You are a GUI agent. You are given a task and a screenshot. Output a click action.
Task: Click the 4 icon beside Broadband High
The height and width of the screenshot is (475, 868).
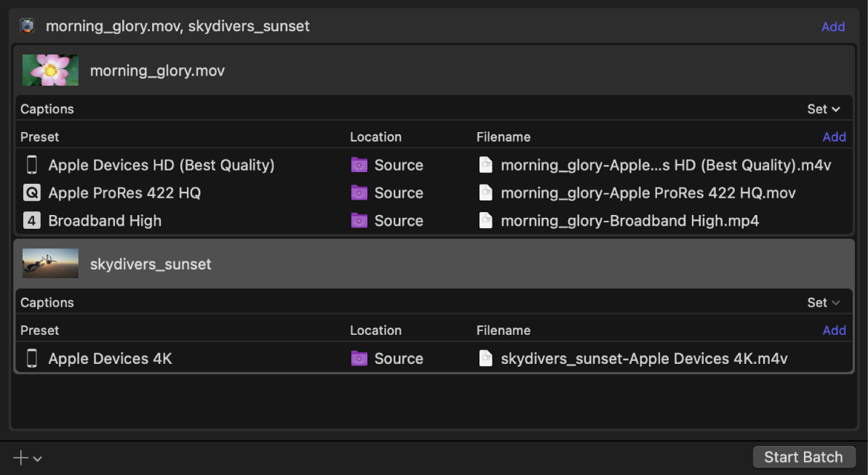tap(31, 221)
